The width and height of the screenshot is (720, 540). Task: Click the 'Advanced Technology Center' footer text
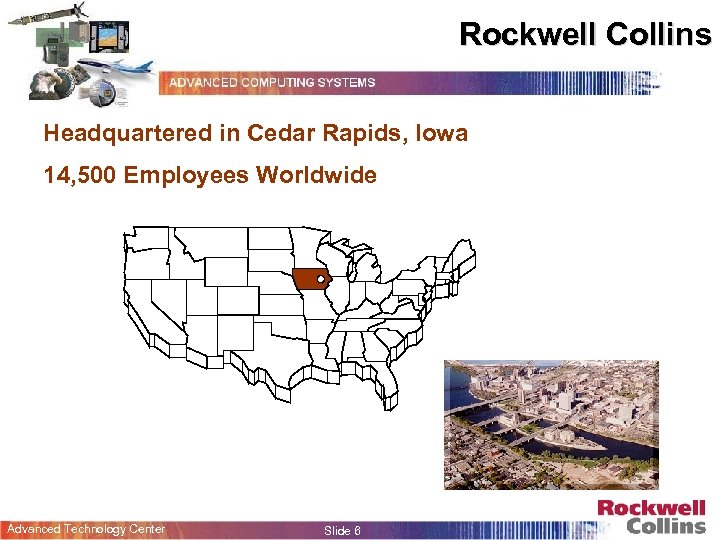click(86, 529)
